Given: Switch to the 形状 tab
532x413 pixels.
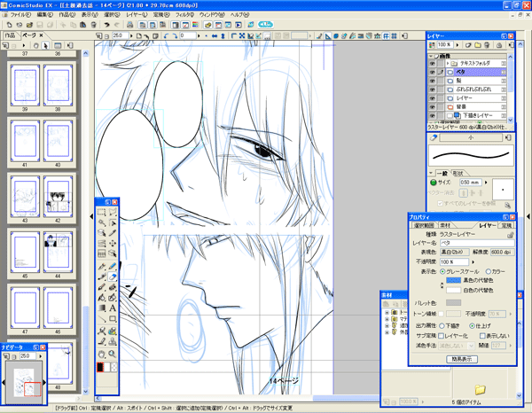Looking at the screenshot, I should 458,174.
